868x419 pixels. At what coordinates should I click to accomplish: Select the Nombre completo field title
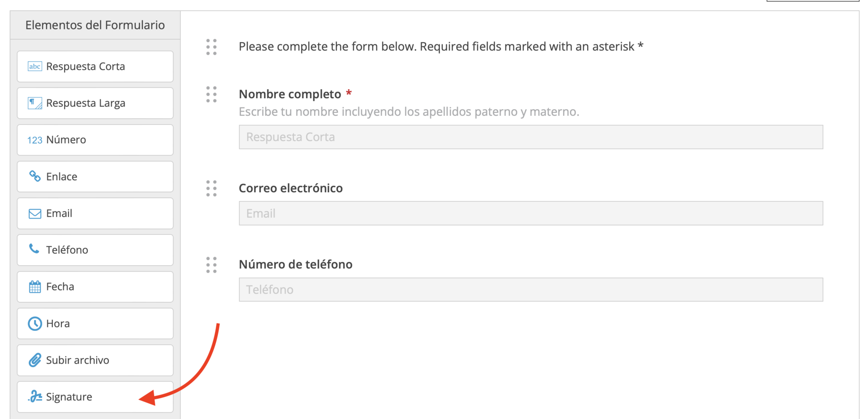point(290,94)
